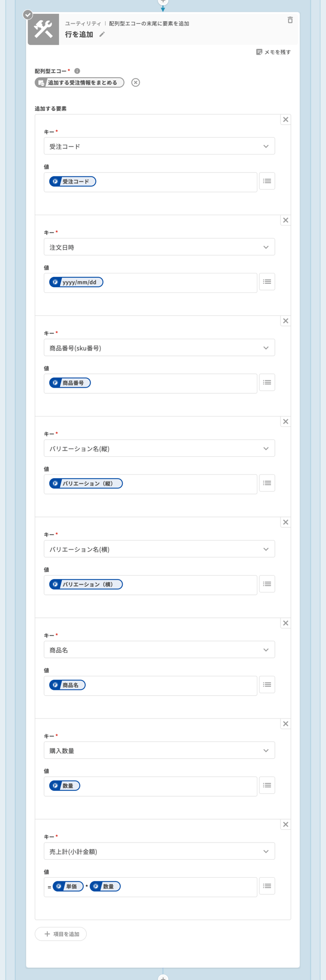The width and height of the screenshot is (326, 980).
Task: Open the list icon beside 数量 value
Action: 267,785
